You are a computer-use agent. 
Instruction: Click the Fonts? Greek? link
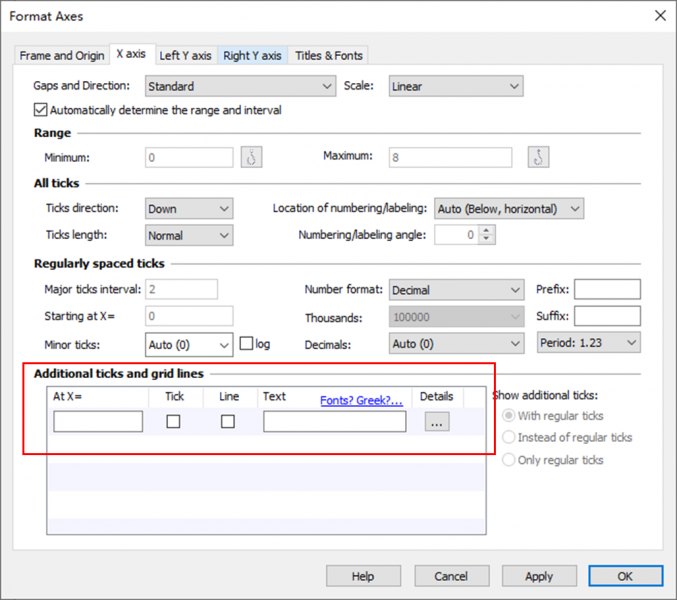click(361, 400)
